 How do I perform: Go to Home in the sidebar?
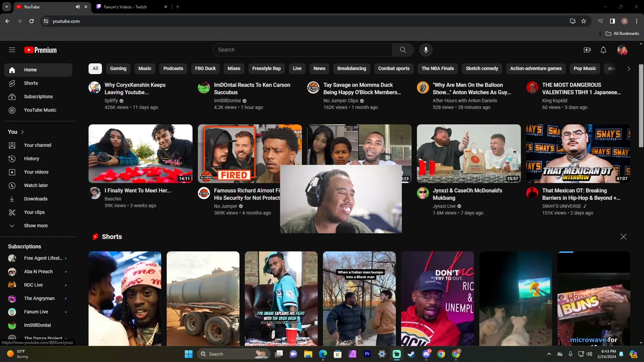coord(38,70)
